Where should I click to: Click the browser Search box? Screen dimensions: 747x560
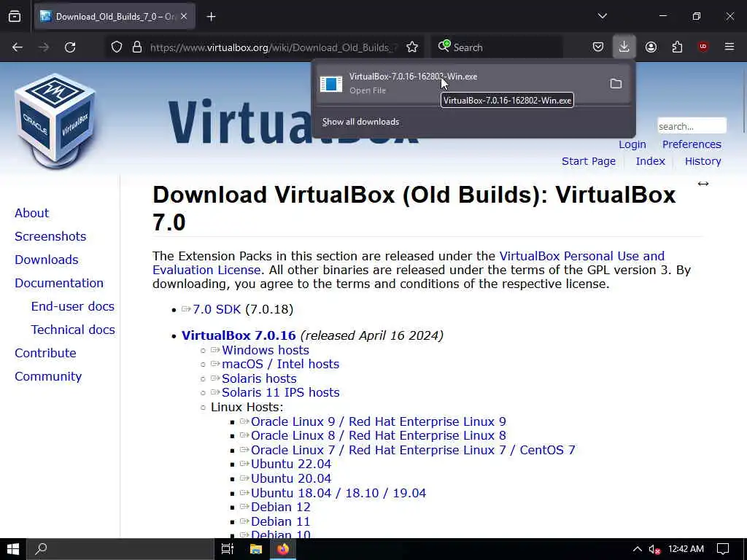tap(497, 47)
